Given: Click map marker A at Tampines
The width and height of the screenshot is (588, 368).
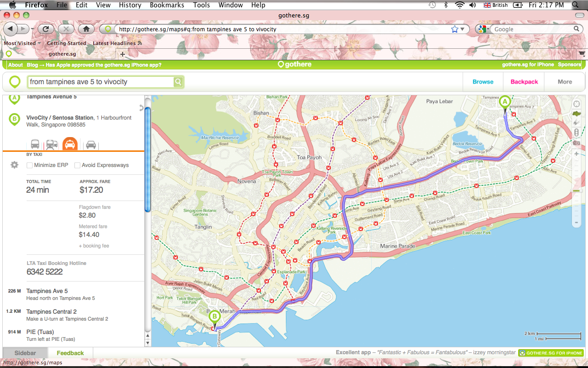Looking at the screenshot, I should coord(505,104).
